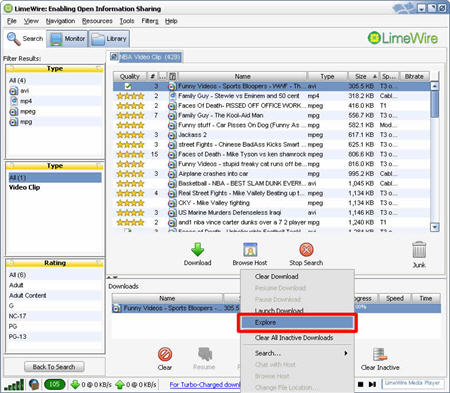Open the For Turbo-Charged downloads link
The image size is (450, 393).
click(x=205, y=385)
